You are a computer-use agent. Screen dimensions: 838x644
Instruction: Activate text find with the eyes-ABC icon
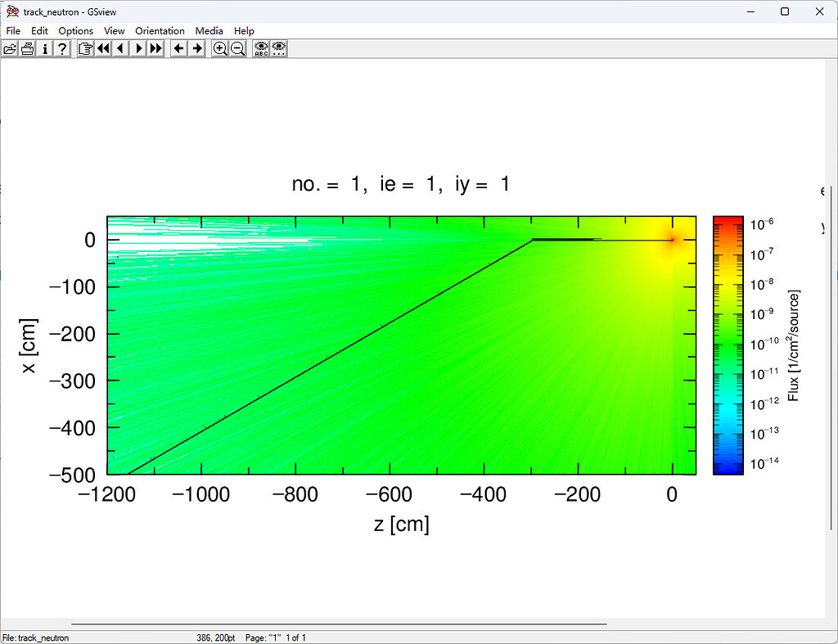pyautogui.click(x=259, y=48)
